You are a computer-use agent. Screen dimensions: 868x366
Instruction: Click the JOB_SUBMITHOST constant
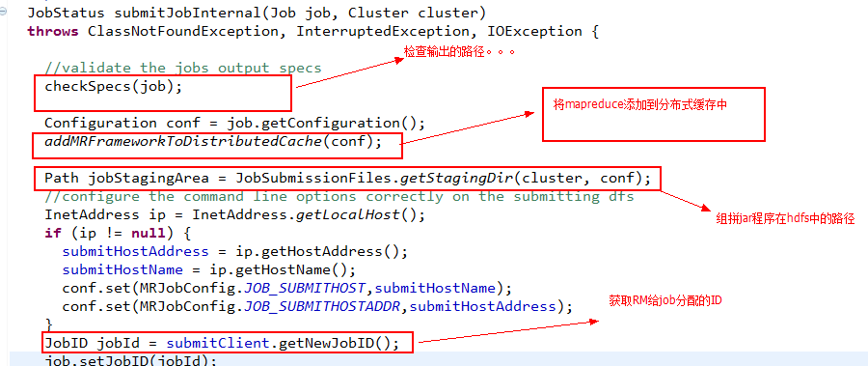305,288
